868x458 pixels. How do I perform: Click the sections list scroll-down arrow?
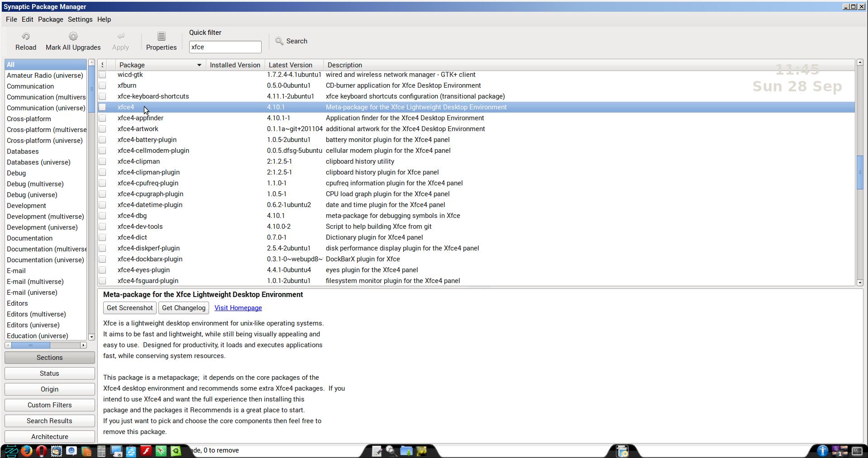pyautogui.click(x=91, y=337)
